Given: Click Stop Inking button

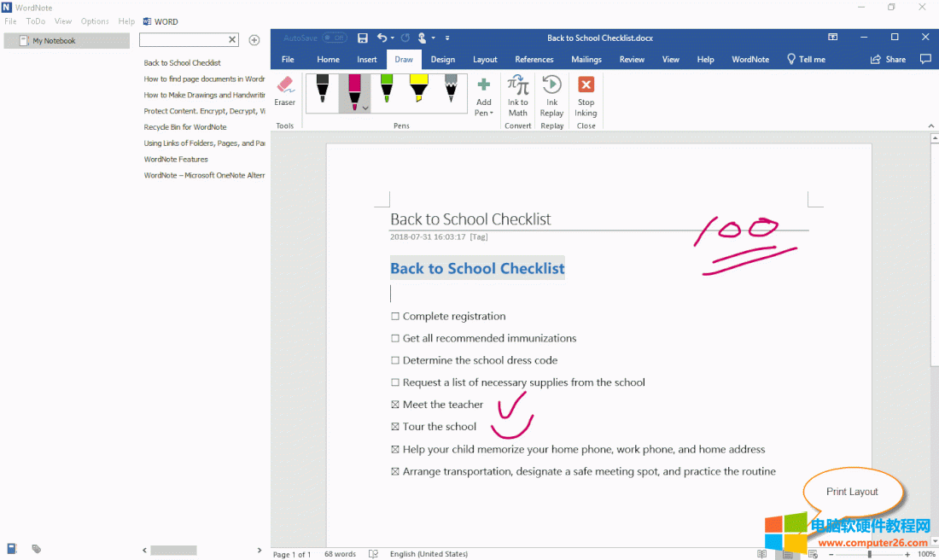Looking at the screenshot, I should point(586,95).
